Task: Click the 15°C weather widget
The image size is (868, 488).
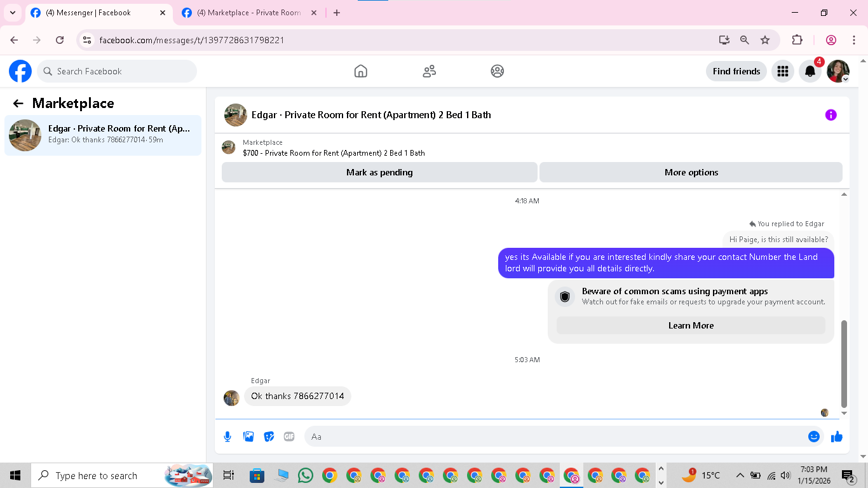Action: pyautogui.click(x=701, y=475)
